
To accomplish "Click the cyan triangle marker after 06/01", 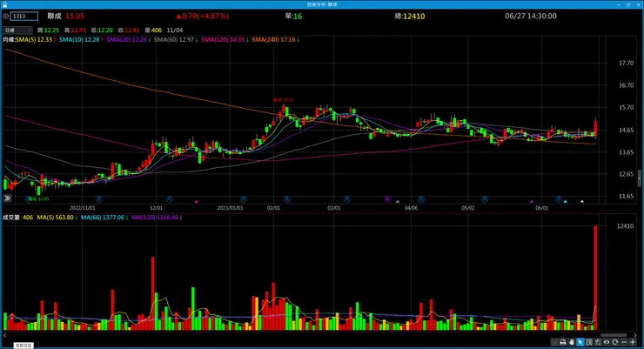I will (x=566, y=201).
